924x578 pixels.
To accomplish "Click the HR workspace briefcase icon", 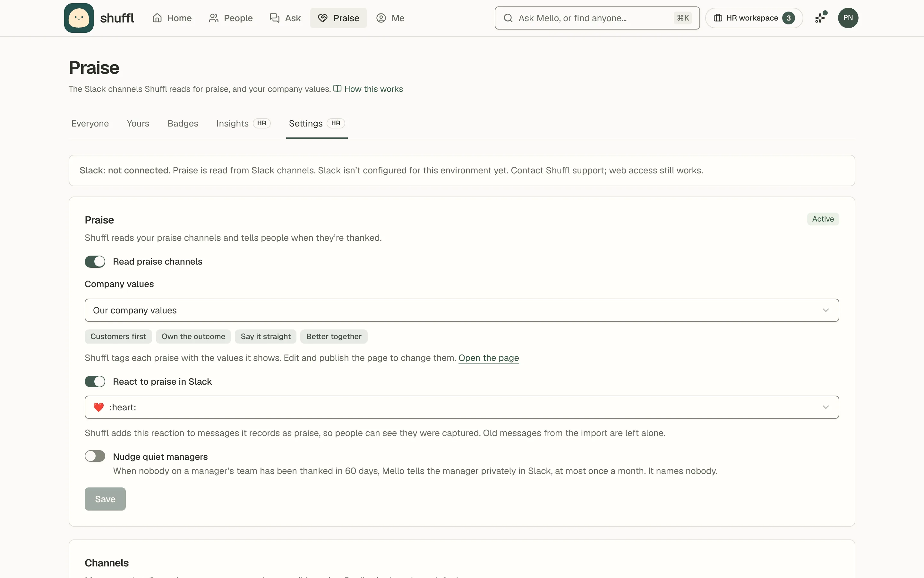I will pyautogui.click(x=718, y=18).
